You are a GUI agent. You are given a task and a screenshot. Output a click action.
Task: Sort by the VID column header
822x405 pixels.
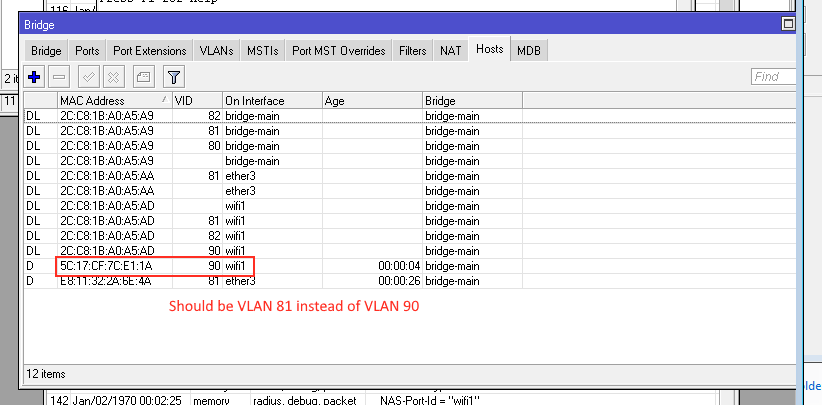197,101
